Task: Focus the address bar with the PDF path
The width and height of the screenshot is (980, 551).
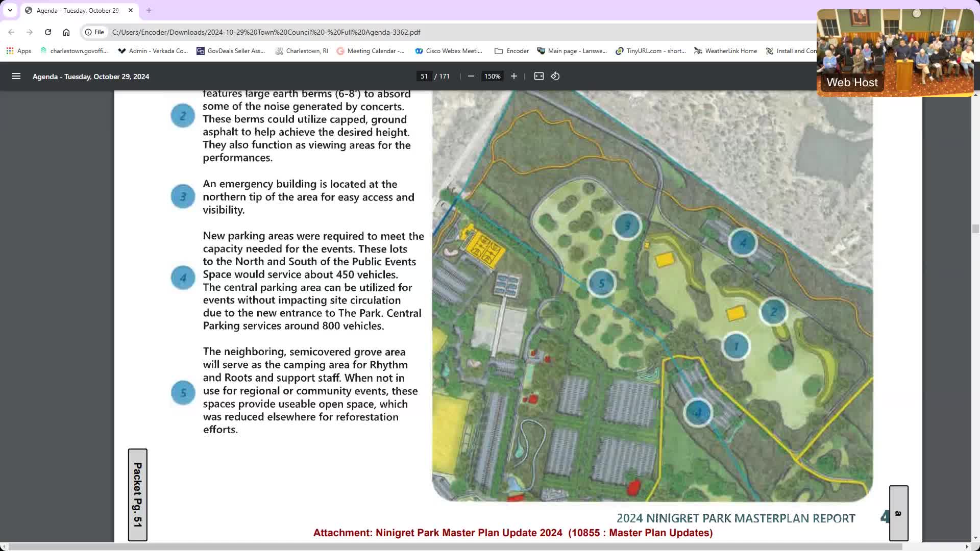Action: pyautogui.click(x=449, y=32)
